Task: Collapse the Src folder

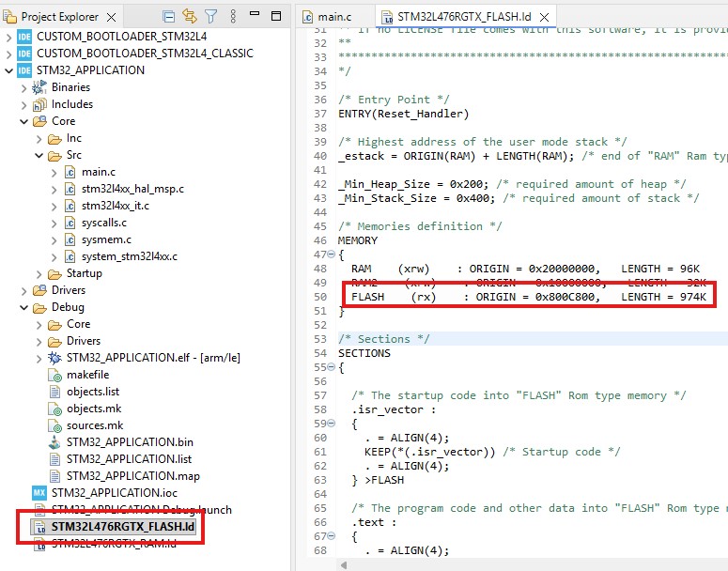Action: [39, 156]
